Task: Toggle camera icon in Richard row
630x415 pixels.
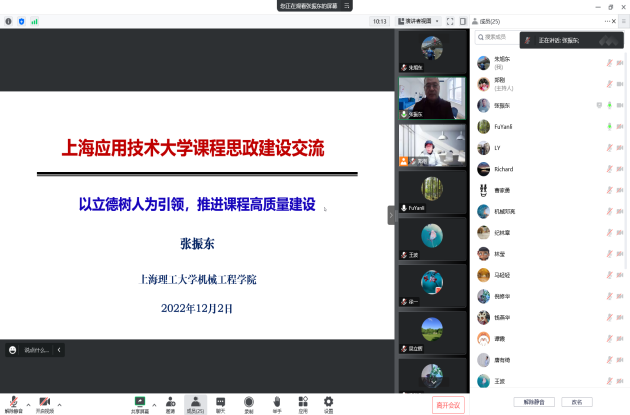Action: (x=620, y=169)
